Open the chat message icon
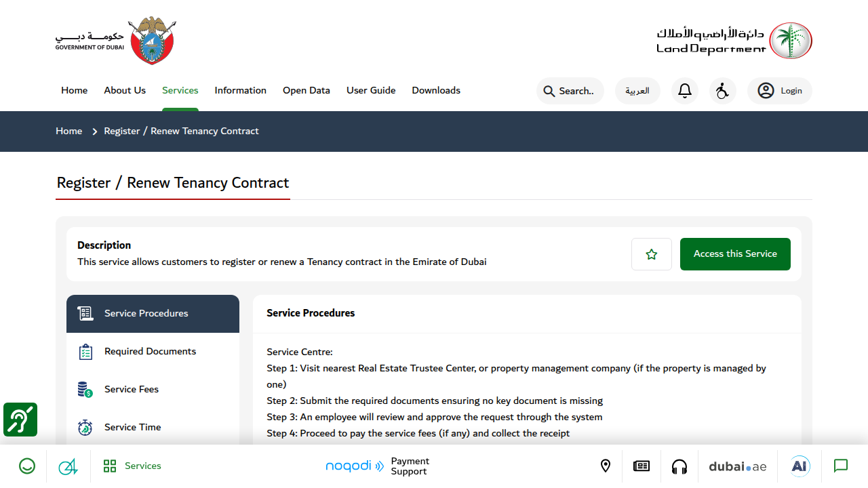868x488 pixels. click(x=841, y=466)
